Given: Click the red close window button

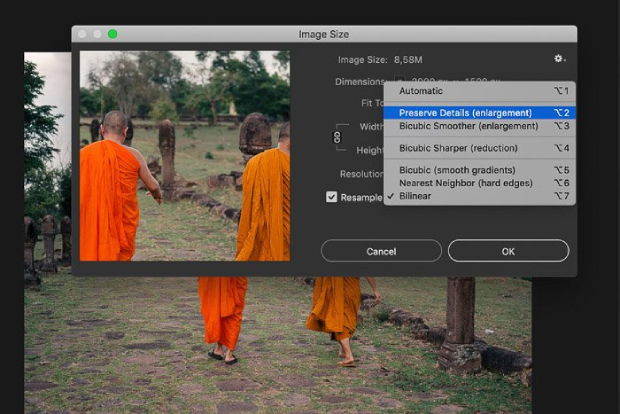Looking at the screenshot, I should [x=82, y=34].
